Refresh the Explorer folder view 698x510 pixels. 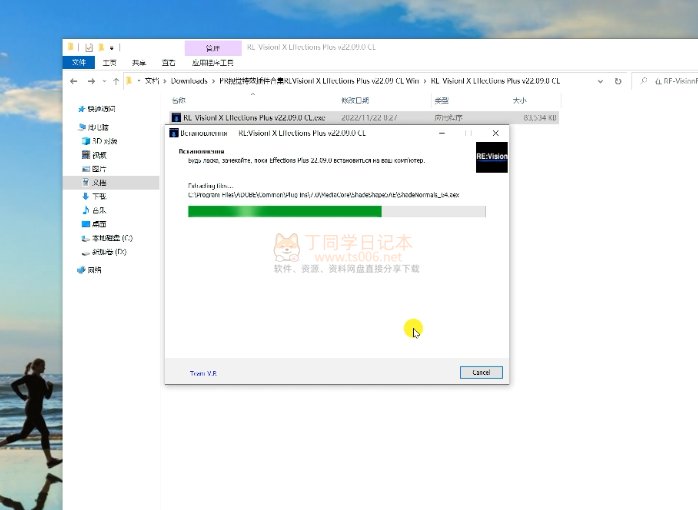click(618, 81)
